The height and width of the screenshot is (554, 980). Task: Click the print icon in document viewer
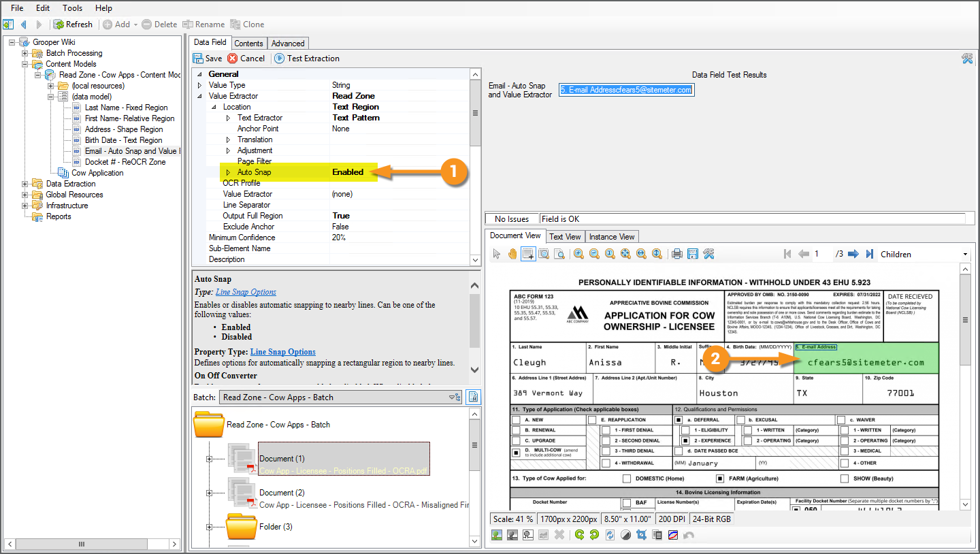676,254
